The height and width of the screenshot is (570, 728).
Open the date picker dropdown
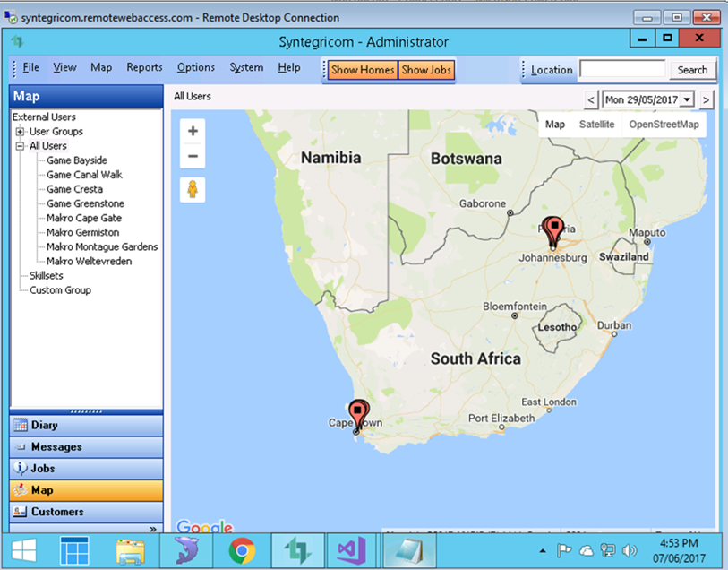[x=687, y=99]
